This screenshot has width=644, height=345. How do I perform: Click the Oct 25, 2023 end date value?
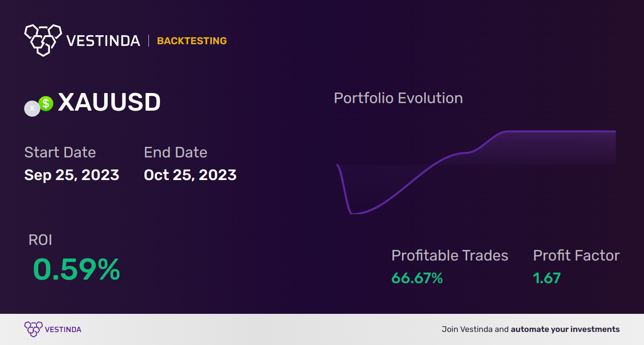pos(190,175)
